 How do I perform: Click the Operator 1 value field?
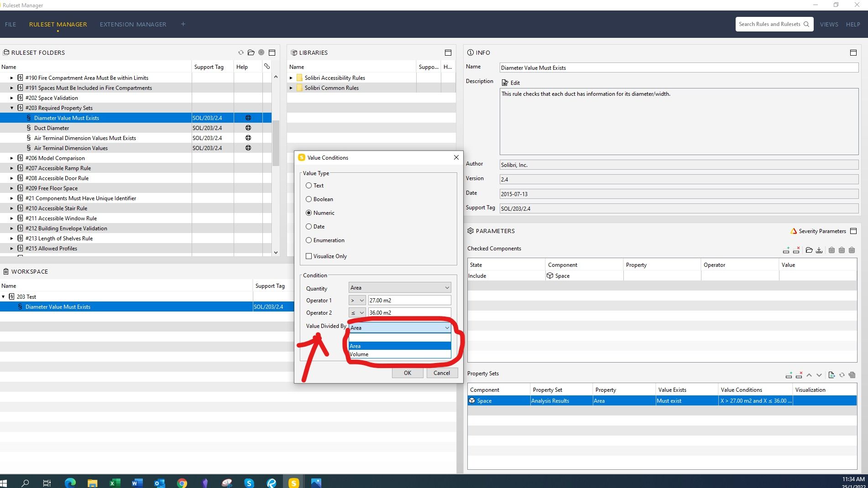409,301
